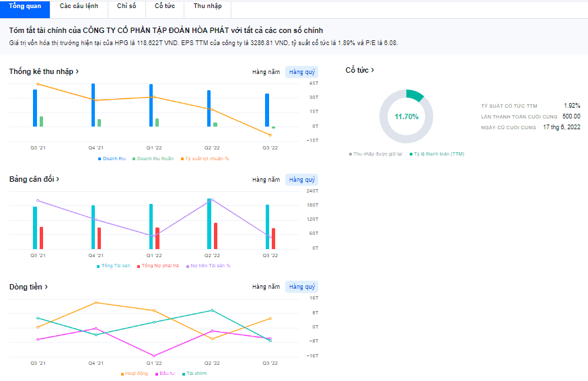Click the 17 thg 6, 2022 date value
Image resolution: width=588 pixels, height=381 pixels.
click(561, 127)
